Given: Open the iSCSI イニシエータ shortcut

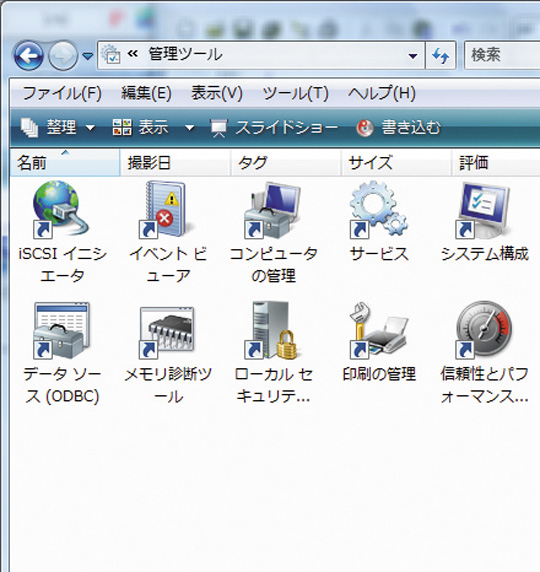Looking at the screenshot, I should tap(61, 210).
